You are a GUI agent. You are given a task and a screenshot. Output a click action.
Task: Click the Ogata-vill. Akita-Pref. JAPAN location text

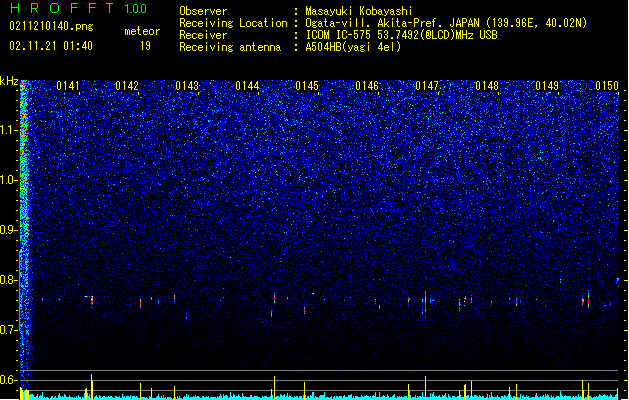[446, 23]
